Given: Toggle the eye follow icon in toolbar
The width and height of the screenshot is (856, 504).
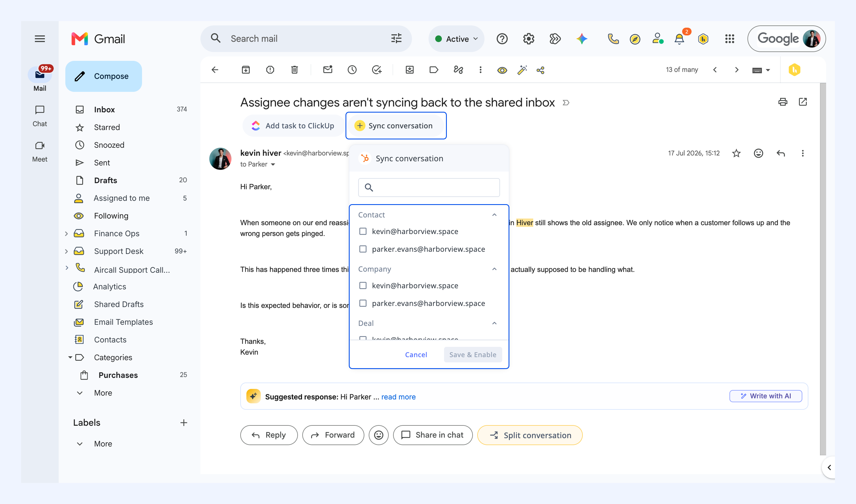Looking at the screenshot, I should 502,70.
